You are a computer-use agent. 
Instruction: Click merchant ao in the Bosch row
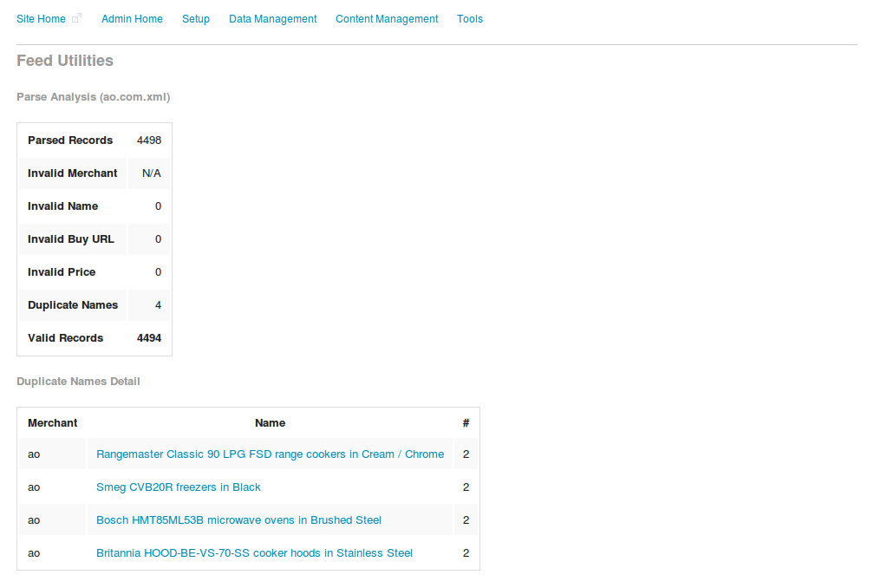point(34,520)
